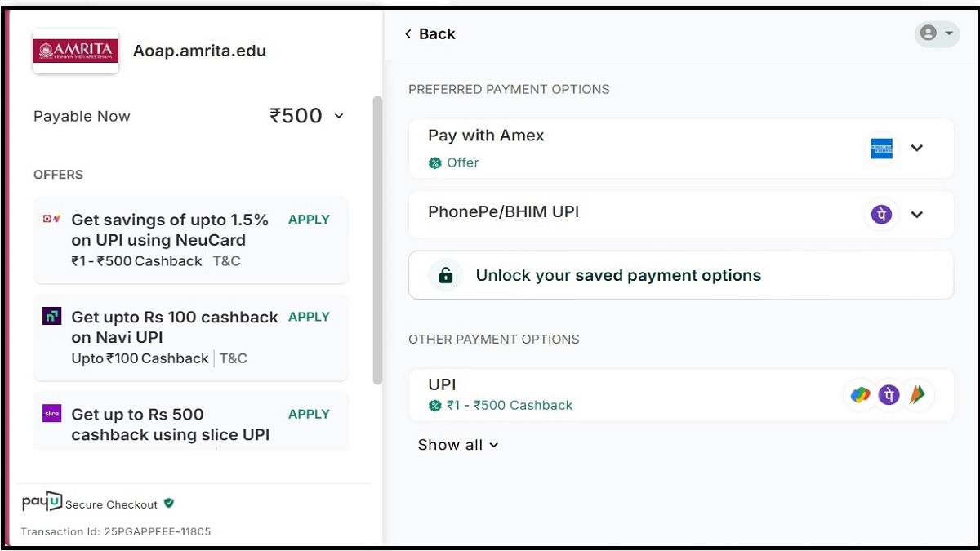Viewport: 980px width, 551px height.
Task: Click Show all payment options
Action: 458,445
